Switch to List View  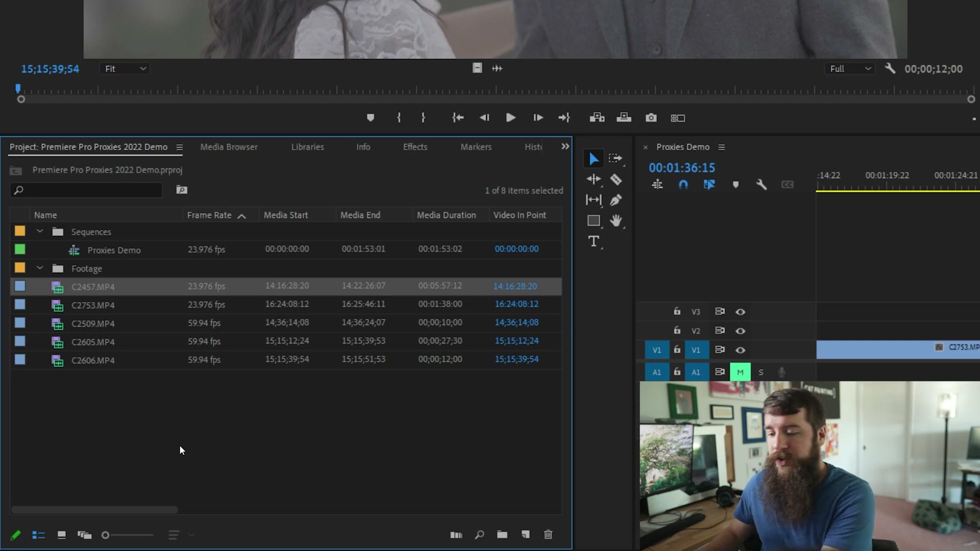click(39, 535)
